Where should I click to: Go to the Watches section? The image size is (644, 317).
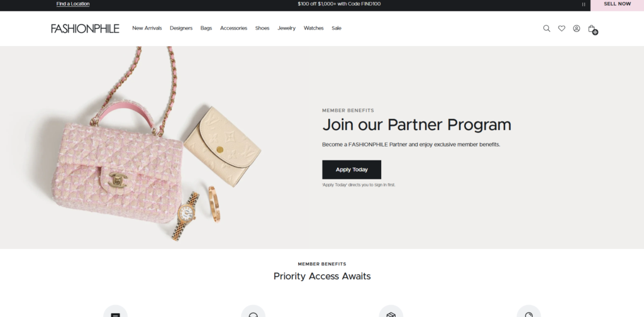tap(313, 28)
